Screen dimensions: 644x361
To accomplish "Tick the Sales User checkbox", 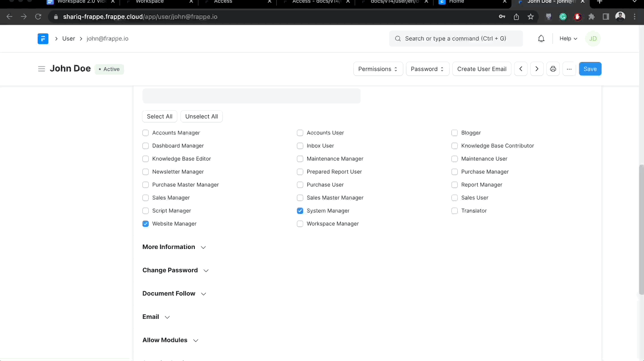I will tap(455, 198).
